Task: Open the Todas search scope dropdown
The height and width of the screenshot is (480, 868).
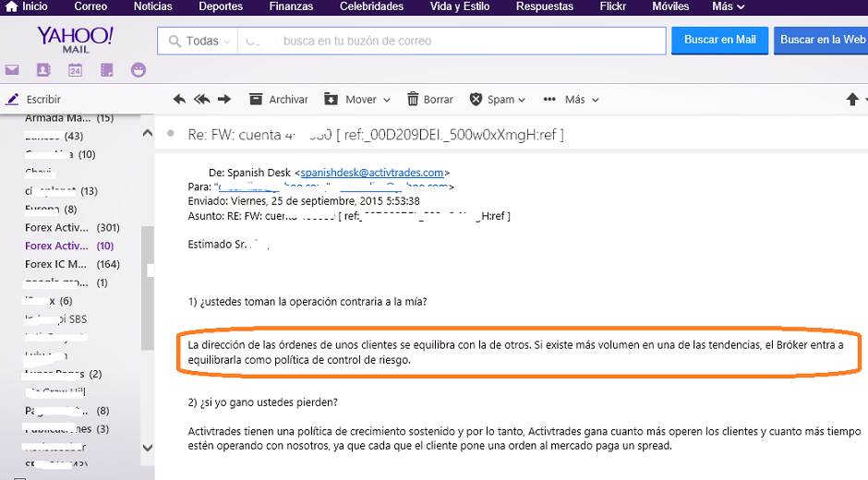Action: 198,41
